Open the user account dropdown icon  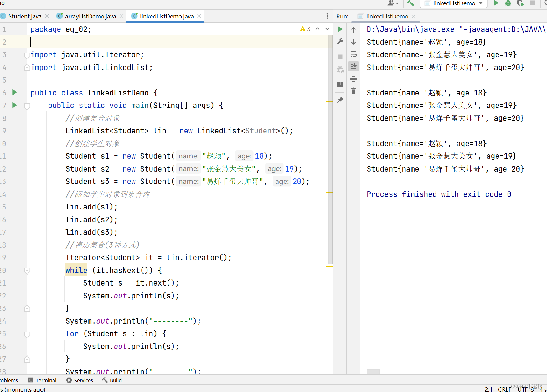click(393, 3)
